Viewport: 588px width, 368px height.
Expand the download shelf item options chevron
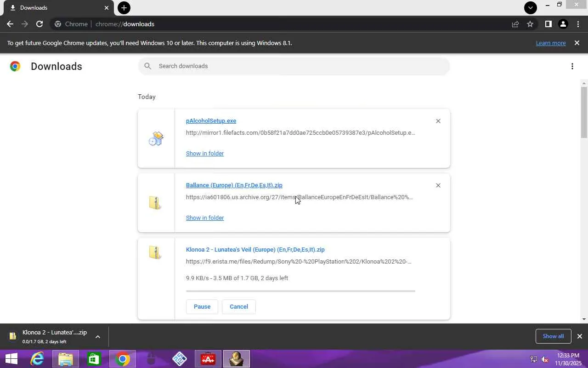[x=98, y=337]
